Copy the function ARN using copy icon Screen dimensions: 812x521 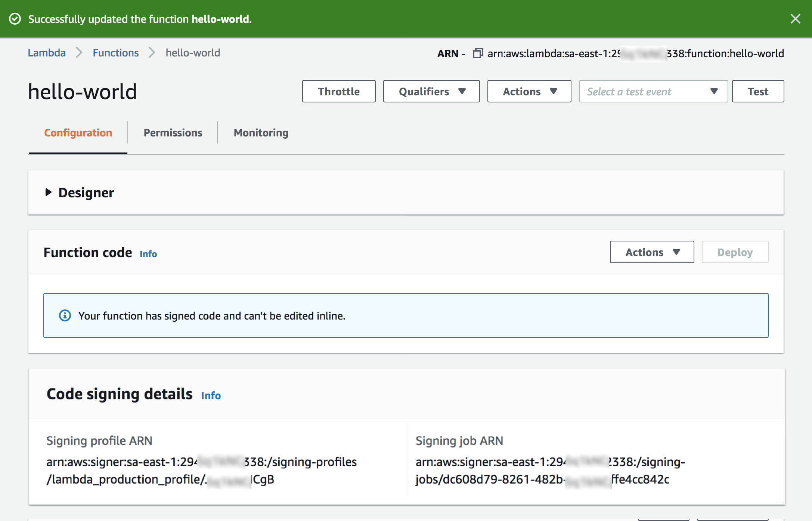478,53
